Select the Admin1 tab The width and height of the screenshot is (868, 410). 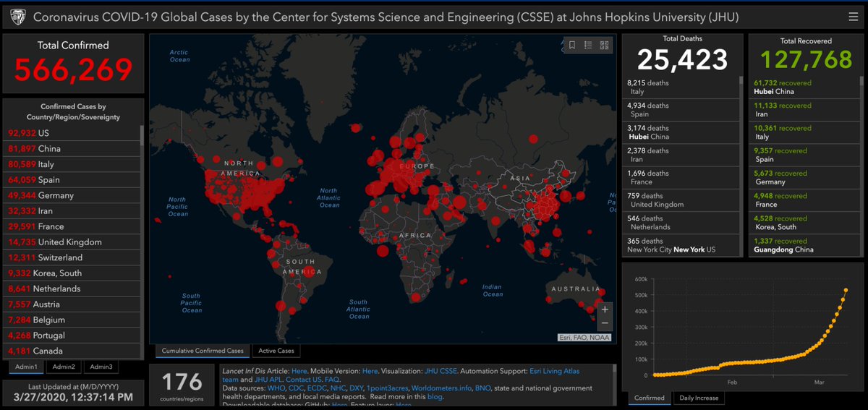click(27, 367)
